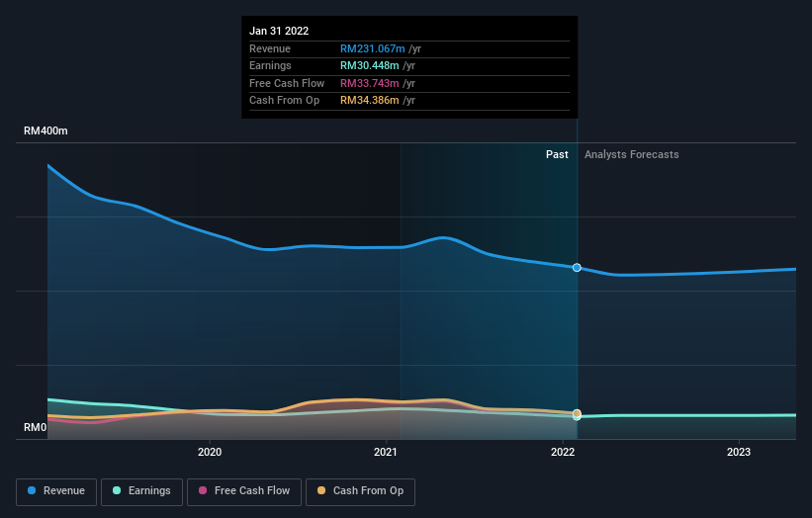
Task: Click the Jan 31 2022 tooltip date
Action: [279, 31]
